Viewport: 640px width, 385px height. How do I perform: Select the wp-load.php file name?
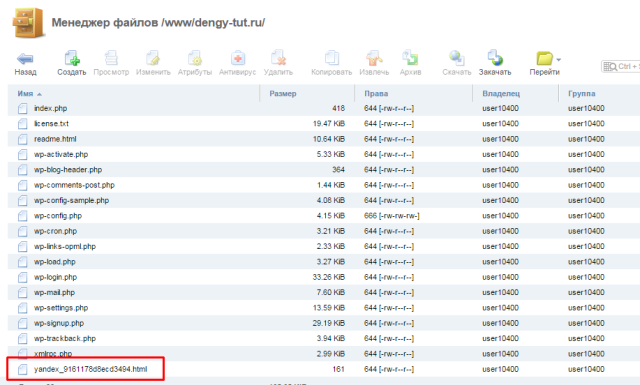[x=54, y=262]
